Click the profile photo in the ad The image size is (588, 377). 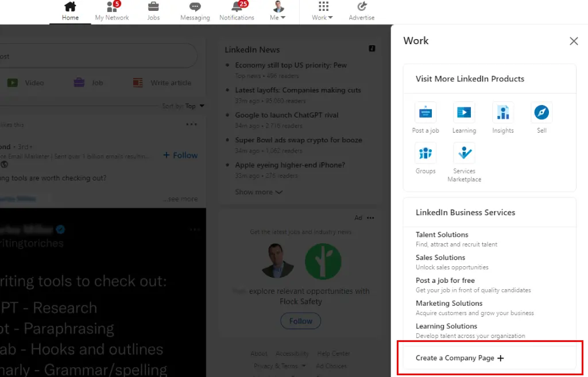point(278,261)
